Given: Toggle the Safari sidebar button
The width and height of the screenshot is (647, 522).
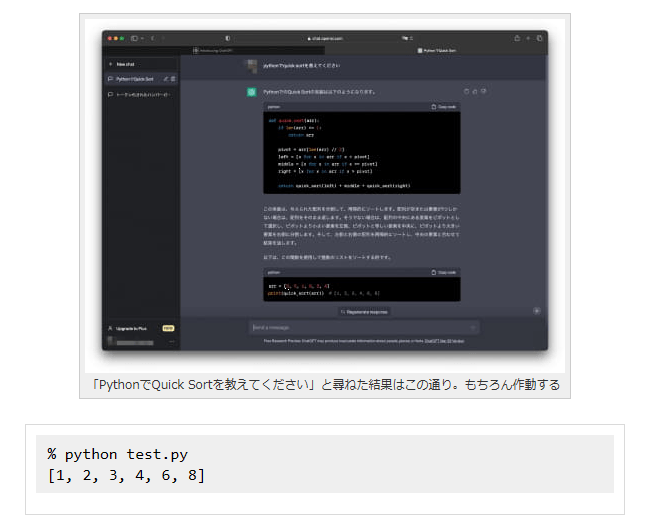Looking at the screenshot, I should click(x=134, y=38).
